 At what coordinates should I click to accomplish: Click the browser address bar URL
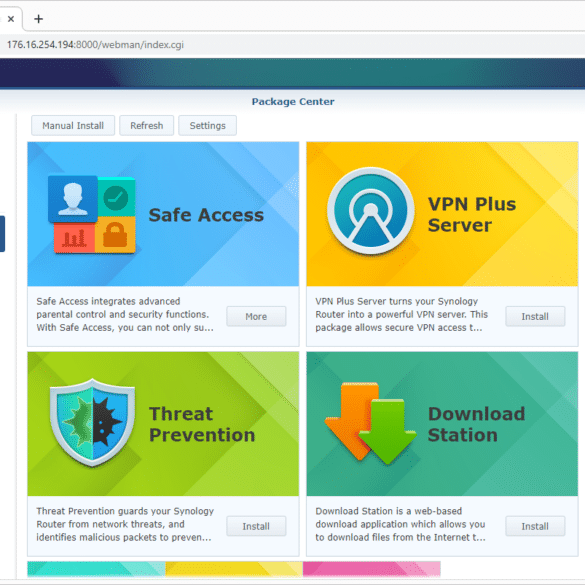click(x=96, y=45)
